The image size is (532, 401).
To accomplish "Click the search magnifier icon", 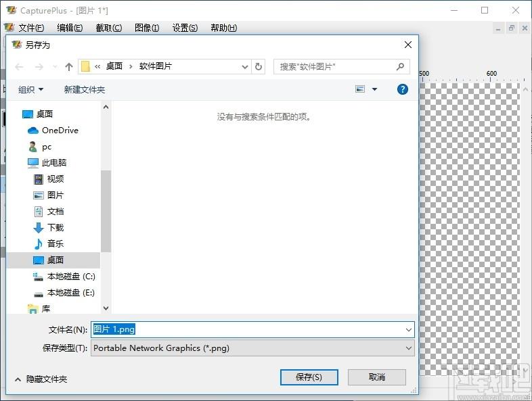I will (x=401, y=66).
